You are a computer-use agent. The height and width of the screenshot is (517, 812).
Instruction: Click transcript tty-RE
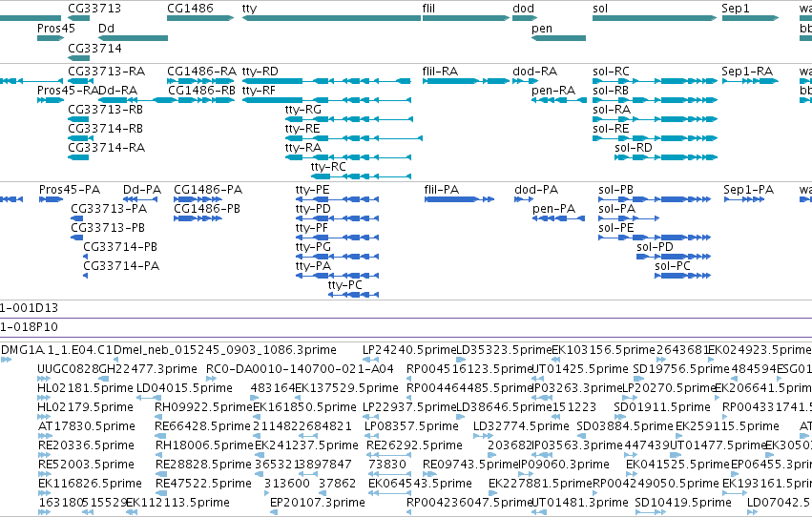354,138
